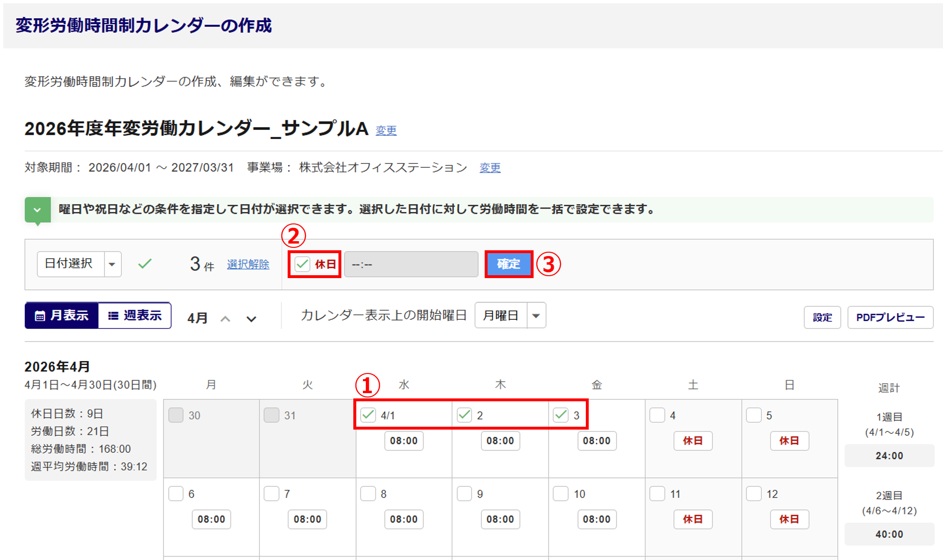Collapse the green hint banner chevron
The image size is (943, 560).
click(x=37, y=210)
